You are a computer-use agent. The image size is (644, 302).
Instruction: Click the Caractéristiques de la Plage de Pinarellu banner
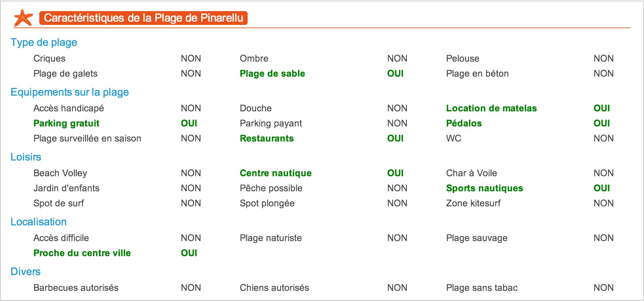coord(143,18)
